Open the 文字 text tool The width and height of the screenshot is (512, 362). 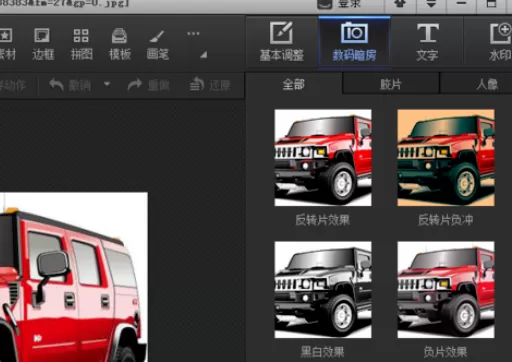pyautogui.click(x=427, y=41)
